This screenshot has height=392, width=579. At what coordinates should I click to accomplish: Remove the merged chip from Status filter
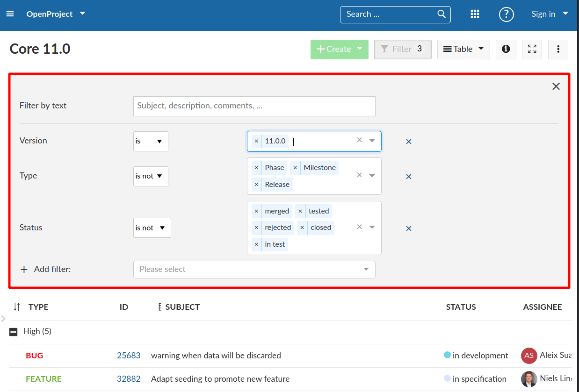(256, 211)
